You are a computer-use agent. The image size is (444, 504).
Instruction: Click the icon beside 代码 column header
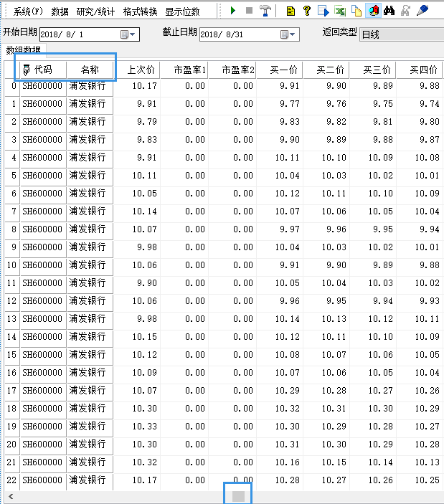click(27, 70)
